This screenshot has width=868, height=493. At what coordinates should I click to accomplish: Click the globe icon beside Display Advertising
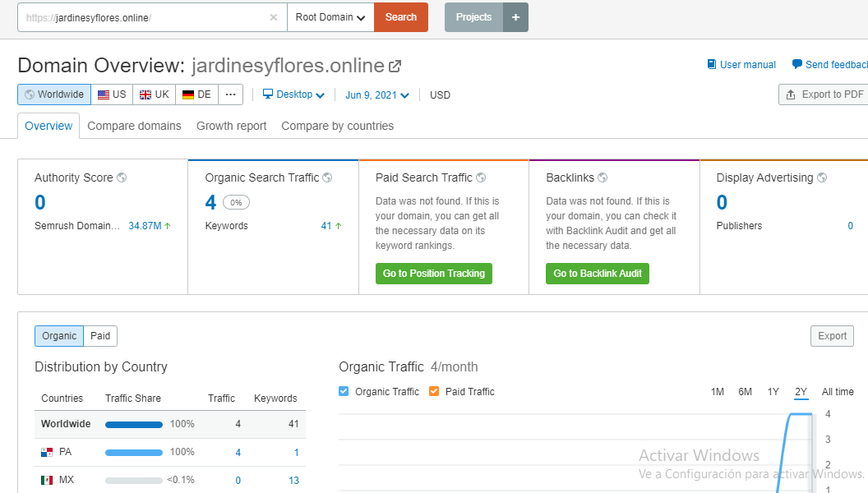[x=822, y=177]
